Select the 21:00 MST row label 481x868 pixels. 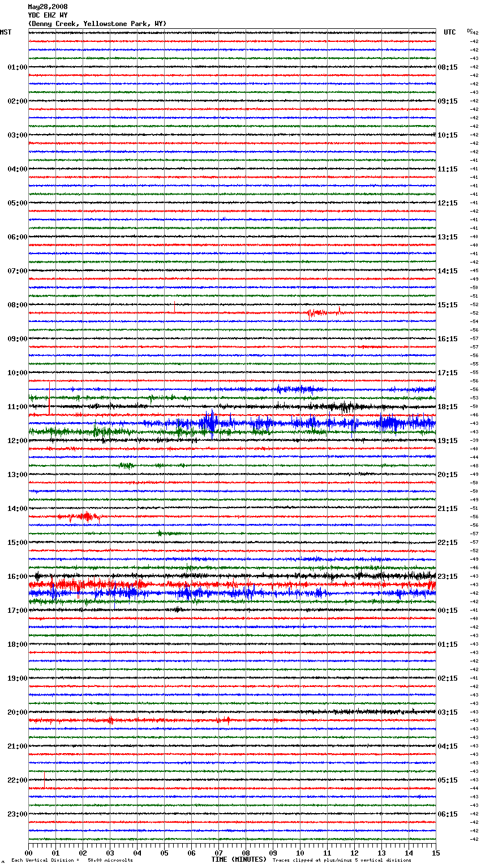[18, 746]
